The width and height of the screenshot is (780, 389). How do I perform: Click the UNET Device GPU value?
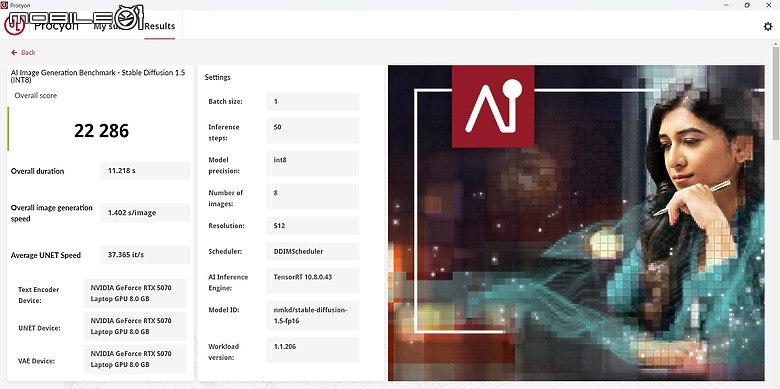point(135,326)
